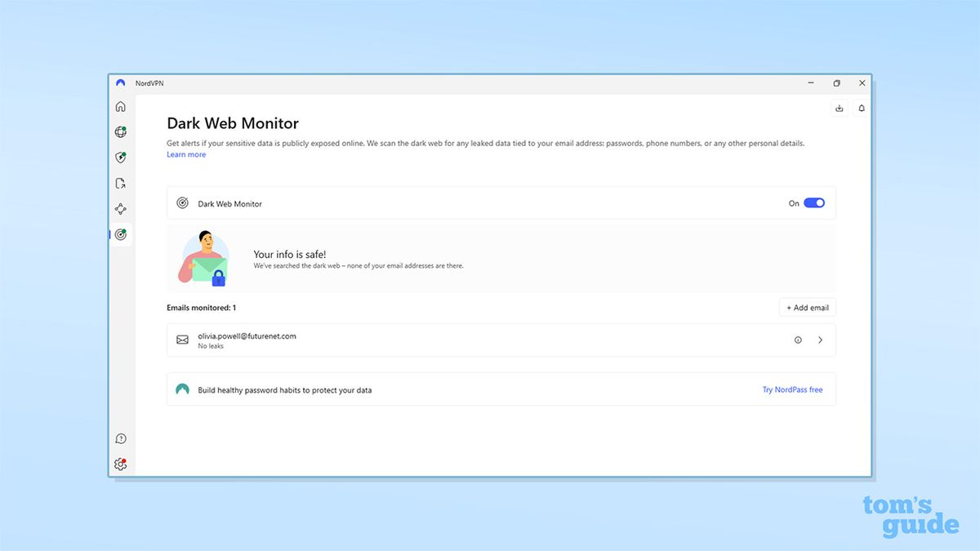This screenshot has width=980, height=551.
Task: Click the 'No leaks' status text
Action: (x=211, y=346)
